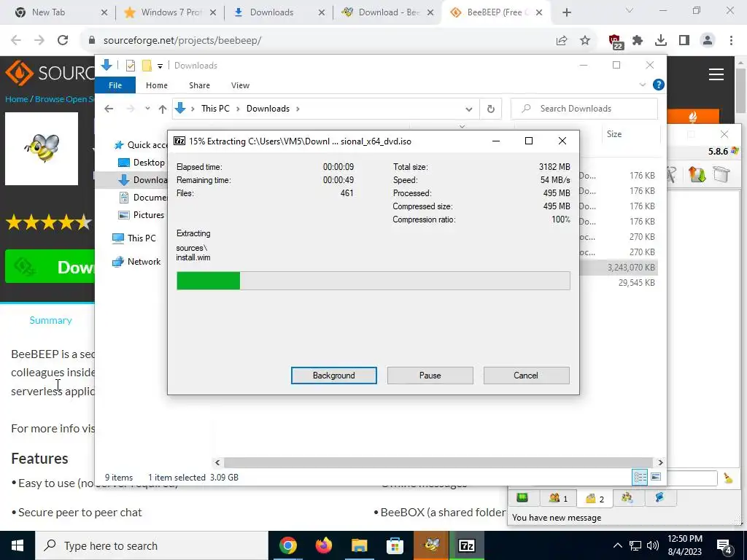Open 7-Zip from the taskbar
Image resolution: width=747 pixels, height=560 pixels.
point(466,545)
